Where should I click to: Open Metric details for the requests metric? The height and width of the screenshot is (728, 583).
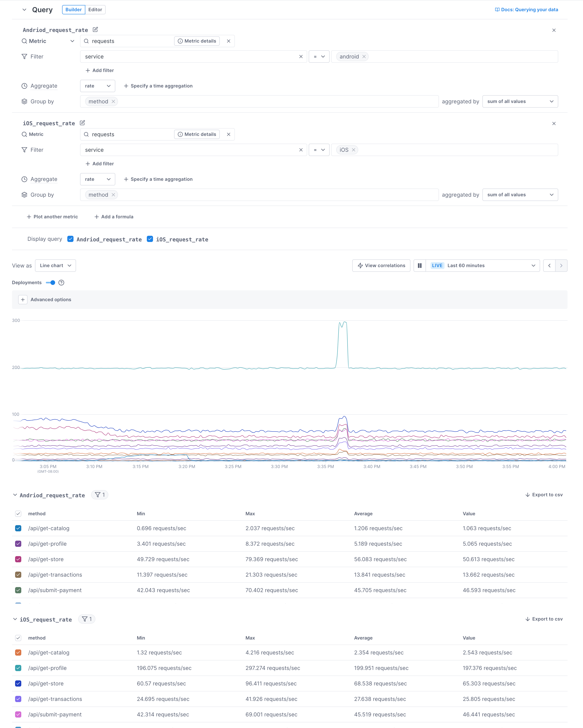pyautogui.click(x=197, y=41)
